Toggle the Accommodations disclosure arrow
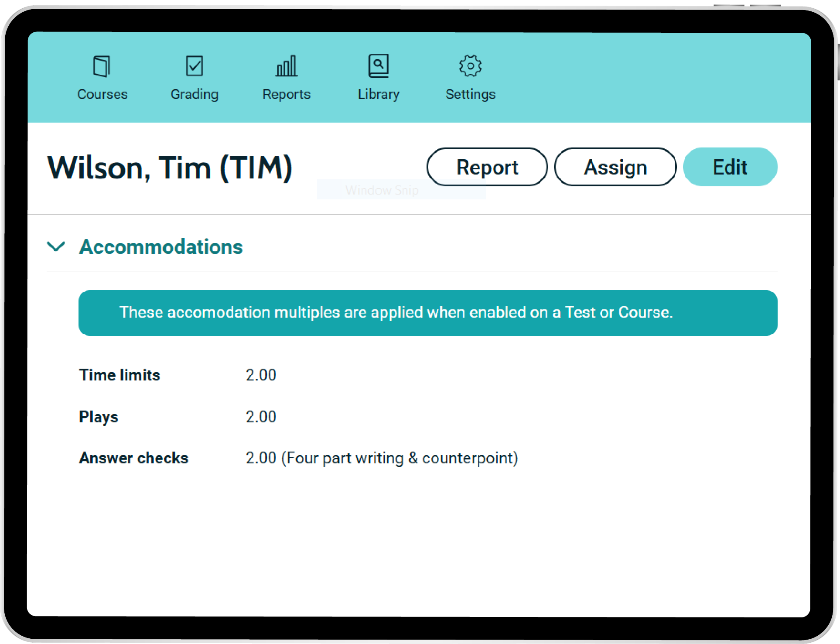Viewport: 840px width, 644px height. click(56, 247)
